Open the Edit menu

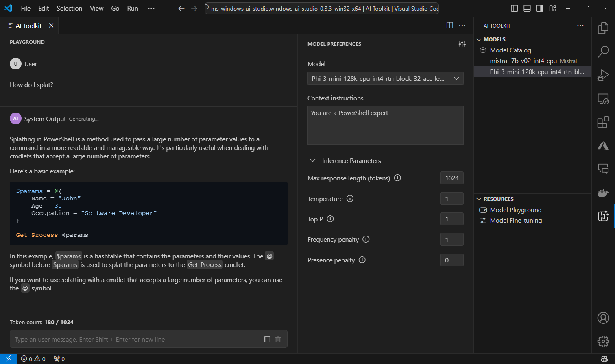(x=44, y=9)
